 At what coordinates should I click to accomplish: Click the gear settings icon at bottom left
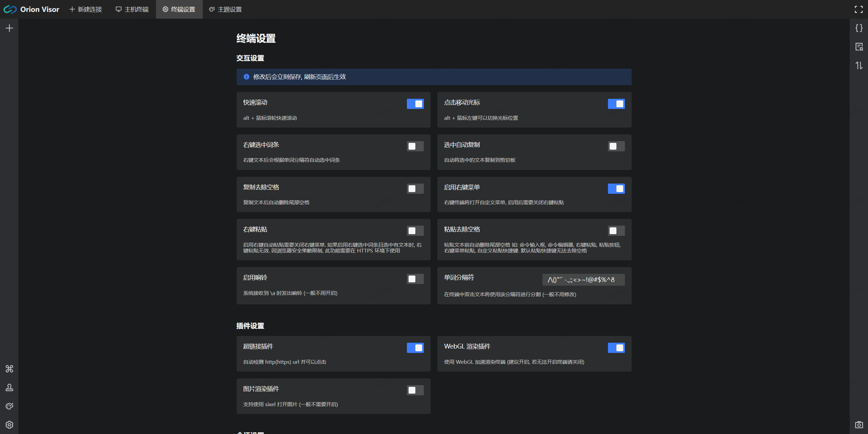pos(9,425)
